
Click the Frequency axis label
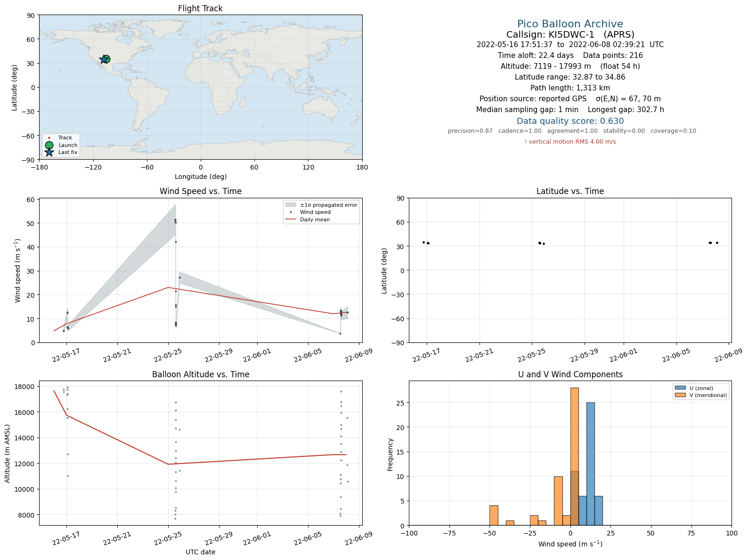point(390,454)
